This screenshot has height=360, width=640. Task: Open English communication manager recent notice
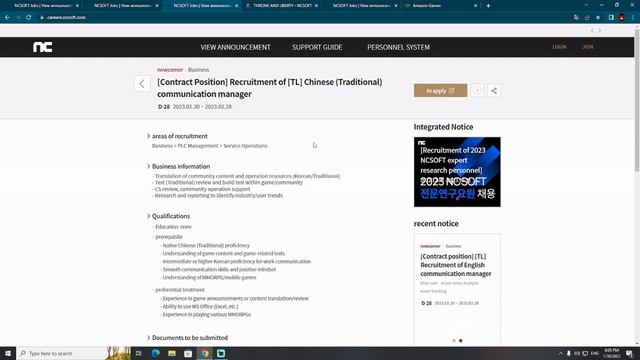[456, 265]
